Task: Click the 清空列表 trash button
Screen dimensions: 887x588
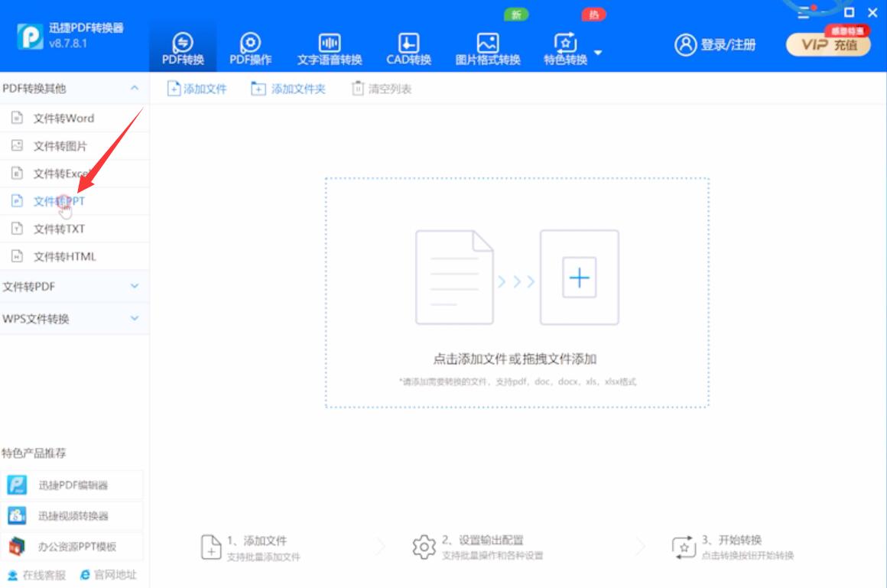Action: pyautogui.click(x=382, y=89)
